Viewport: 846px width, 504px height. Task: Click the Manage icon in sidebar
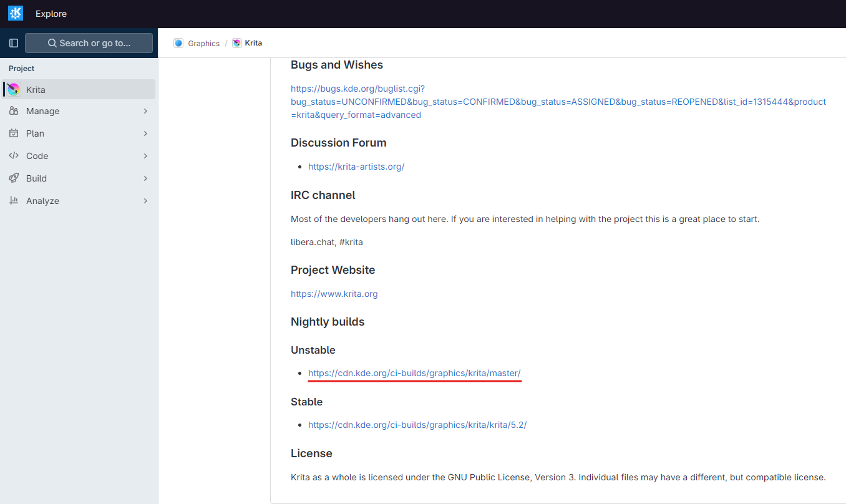pos(14,111)
